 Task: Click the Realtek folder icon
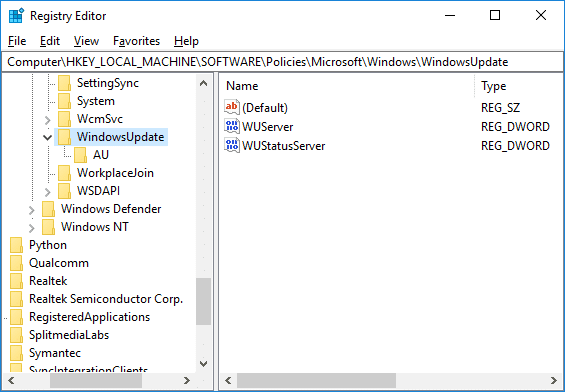click(16, 281)
